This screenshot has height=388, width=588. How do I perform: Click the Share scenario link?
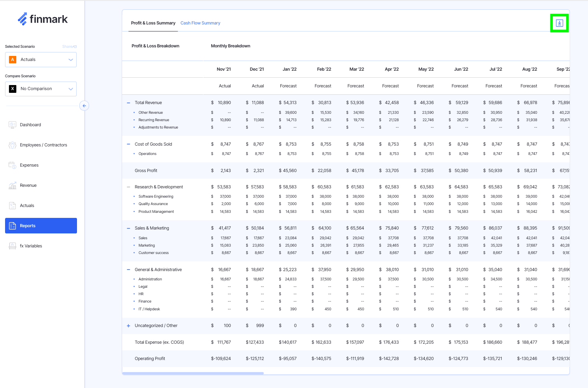pos(69,47)
